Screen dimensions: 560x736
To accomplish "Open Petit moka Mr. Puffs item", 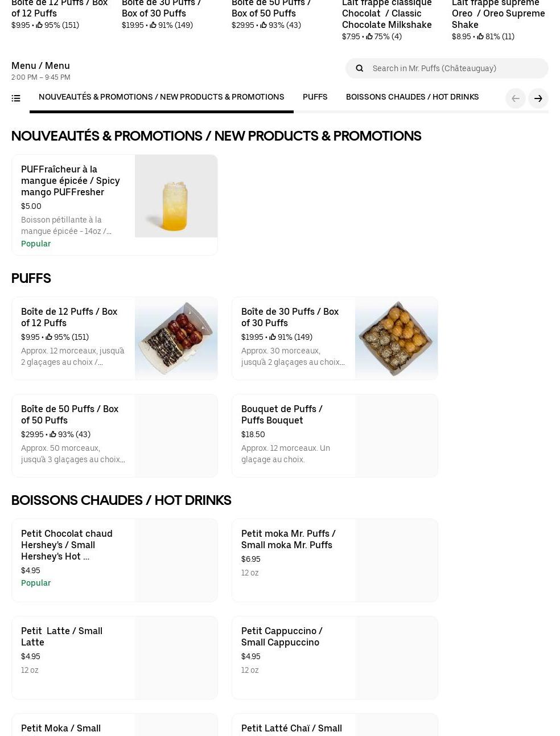I will 288,539.
